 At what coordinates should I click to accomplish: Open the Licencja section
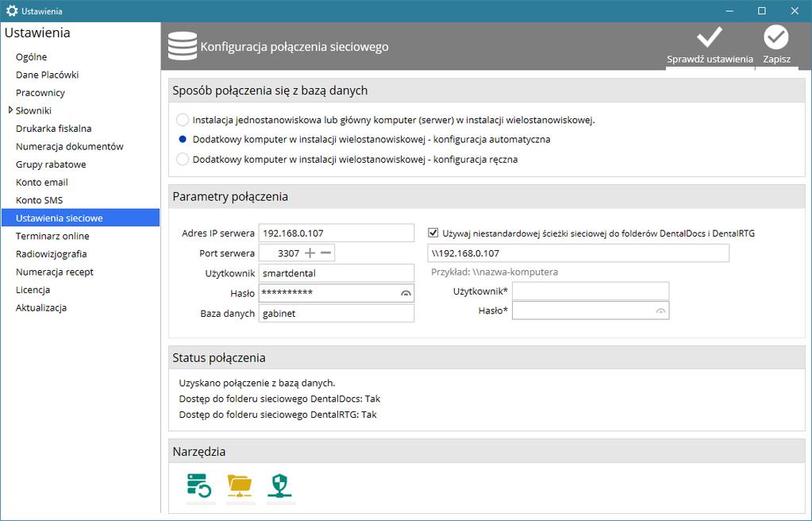coord(33,290)
